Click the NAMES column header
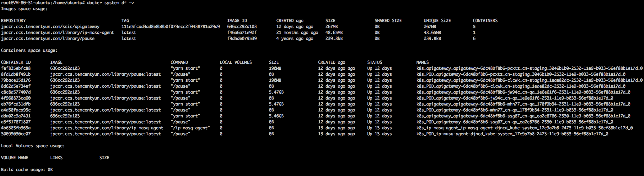 (422, 62)
